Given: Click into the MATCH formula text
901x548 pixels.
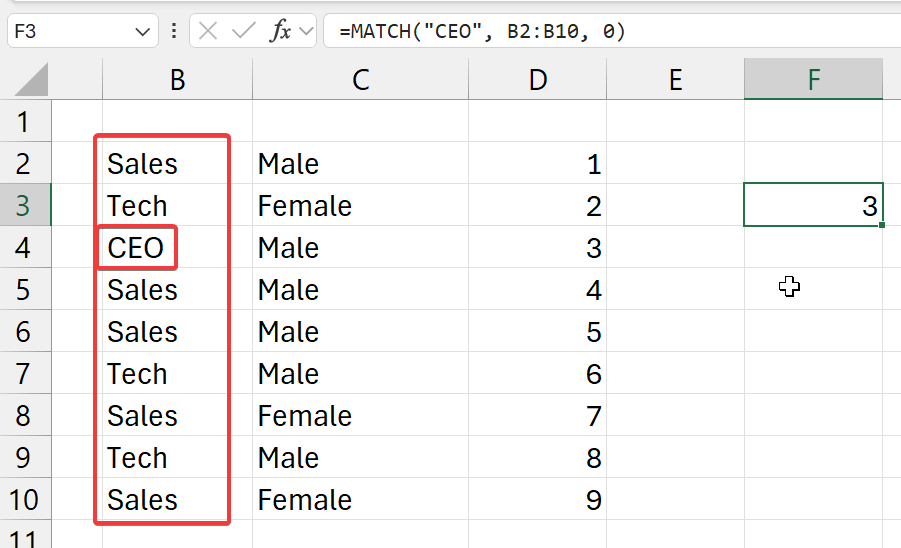Looking at the screenshot, I should 482,31.
